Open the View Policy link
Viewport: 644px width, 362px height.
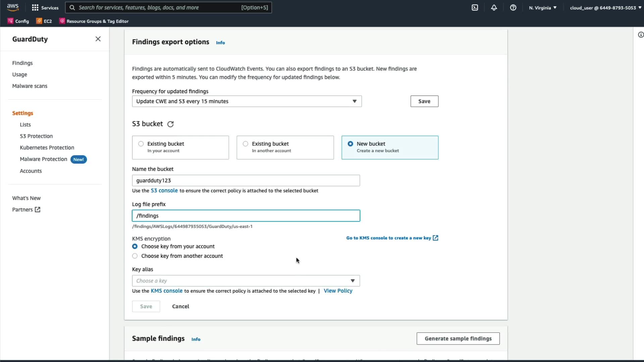(338, 291)
